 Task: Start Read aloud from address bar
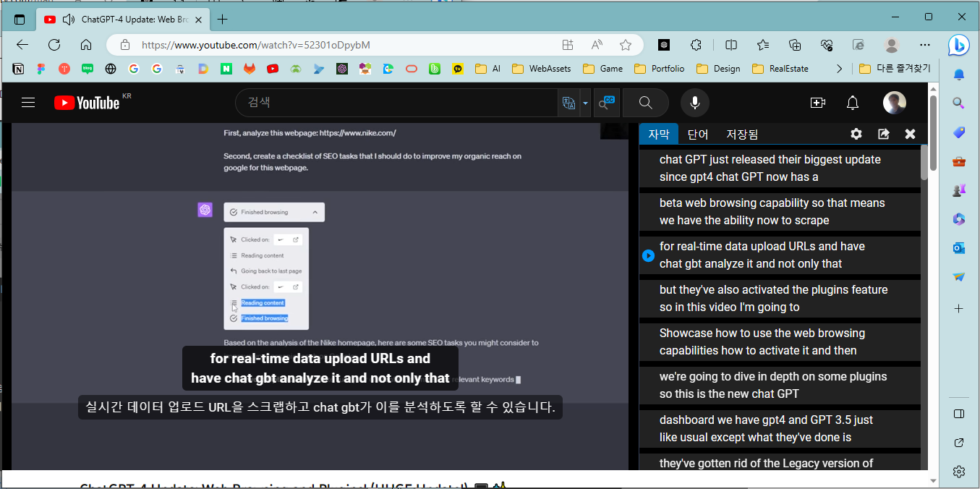(597, 45)
